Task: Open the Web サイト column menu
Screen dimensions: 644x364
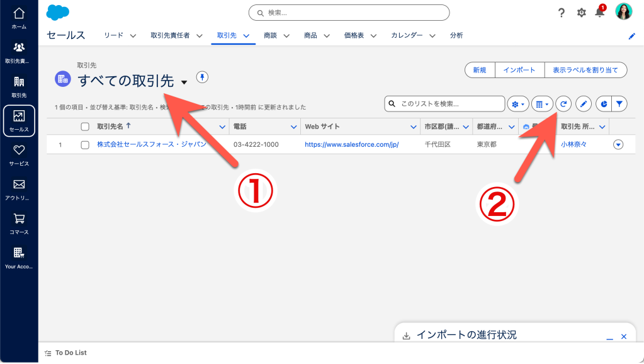Action: coord(413,127)
